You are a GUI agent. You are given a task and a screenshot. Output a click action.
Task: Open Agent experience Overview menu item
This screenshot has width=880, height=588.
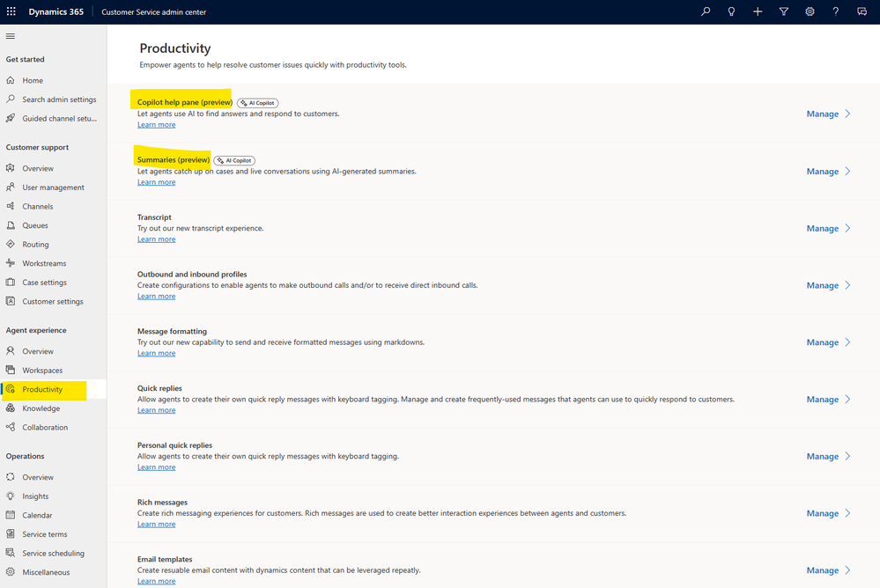coord(54,351)
